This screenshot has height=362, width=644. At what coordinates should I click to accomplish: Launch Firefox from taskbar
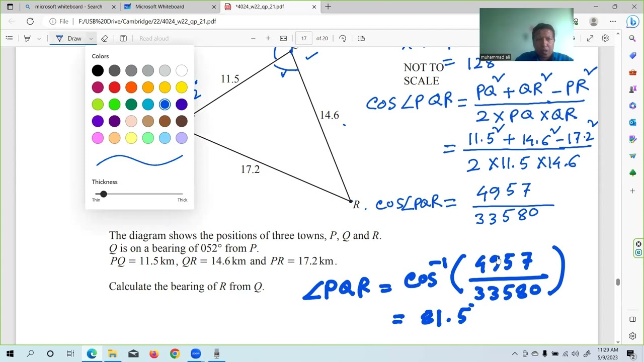tap(154, 354)
